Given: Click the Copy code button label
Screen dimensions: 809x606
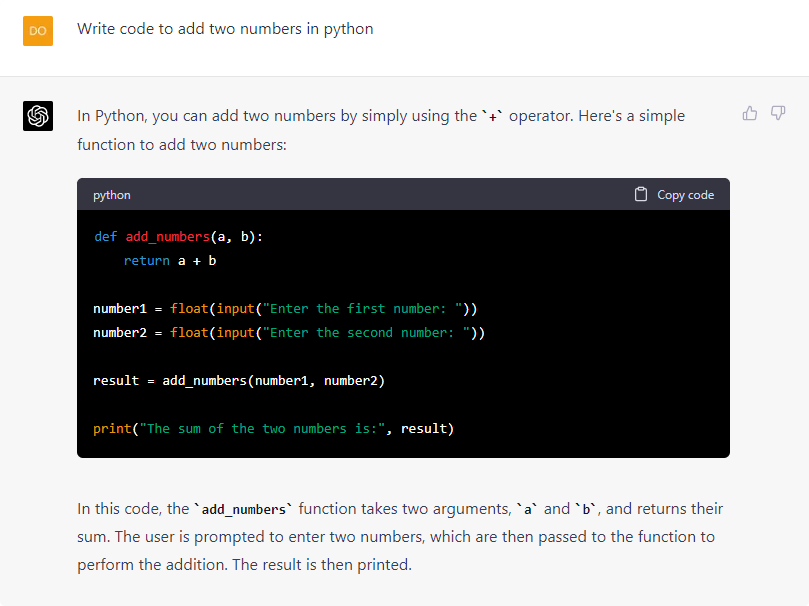Looking at the screenshot, I should [x=685, y=195].
